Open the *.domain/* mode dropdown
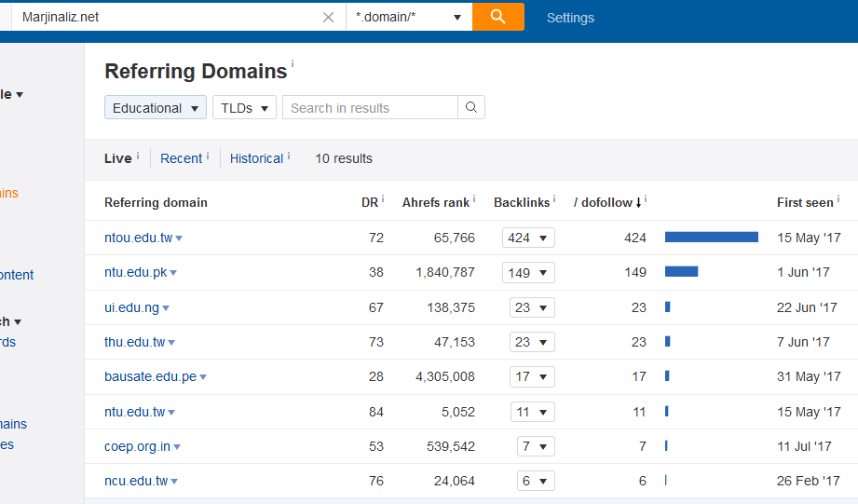Viewport: 858px width, 504px height. 409,17
